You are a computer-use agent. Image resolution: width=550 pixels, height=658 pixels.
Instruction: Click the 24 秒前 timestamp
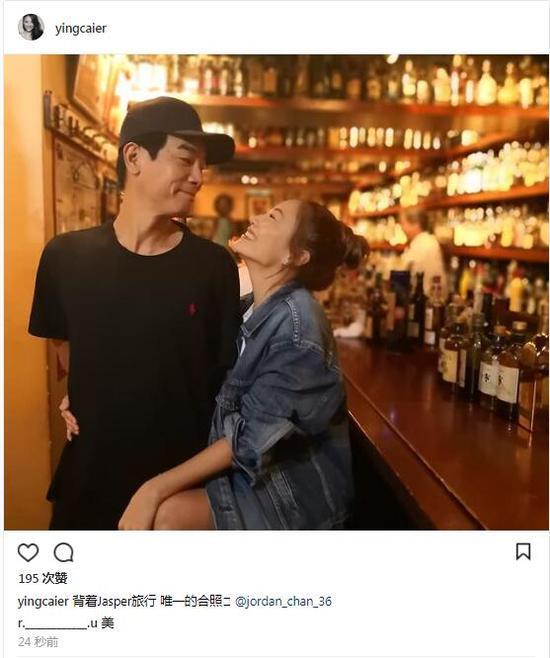tap(38, 642)
